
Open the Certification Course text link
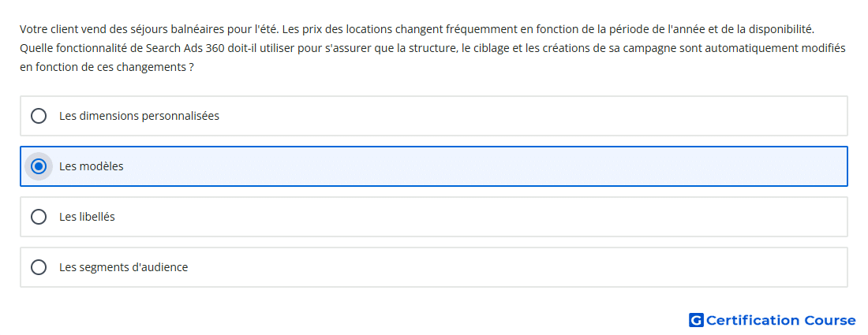(781, 320)
